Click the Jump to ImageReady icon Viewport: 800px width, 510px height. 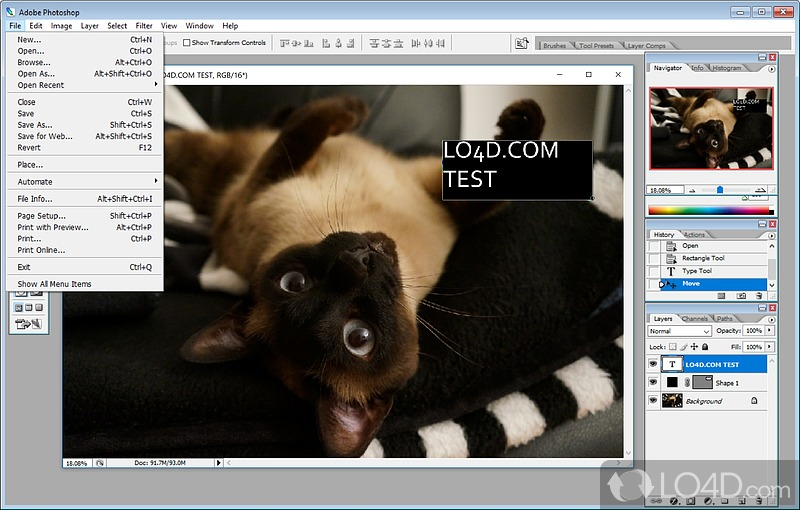tap(26, 323)
